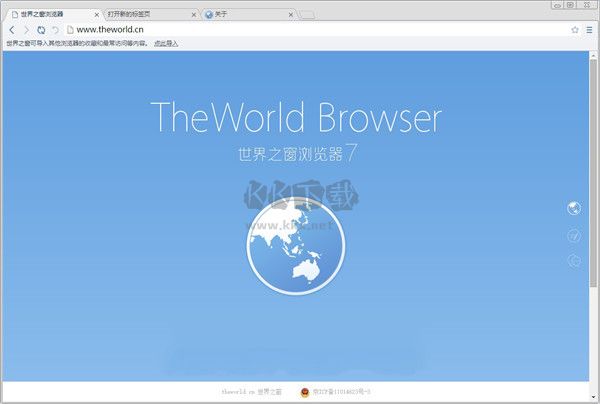Click the globe favicon on the 关于 tab
The height and width of the screenshot is (404, 600).
[x=209, y=15]
